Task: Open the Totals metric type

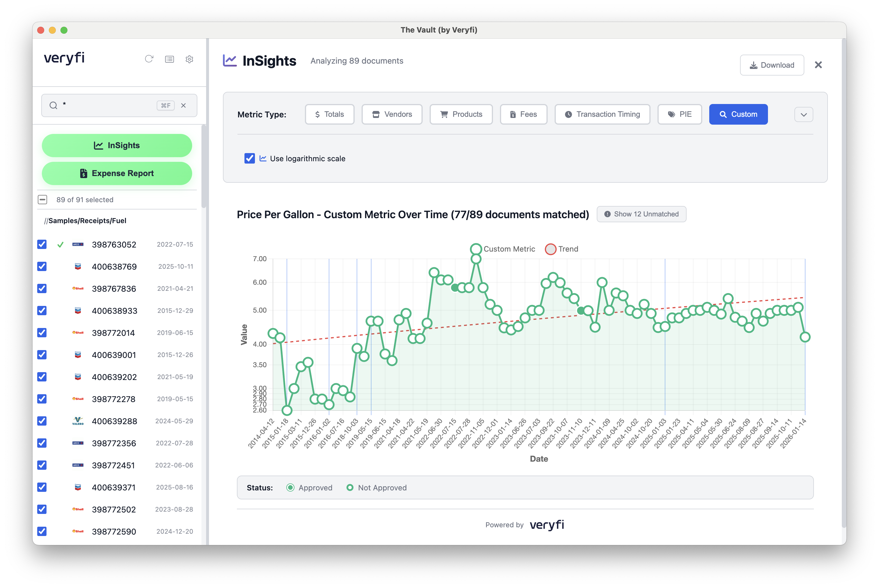Action: (x=329, y=114)
